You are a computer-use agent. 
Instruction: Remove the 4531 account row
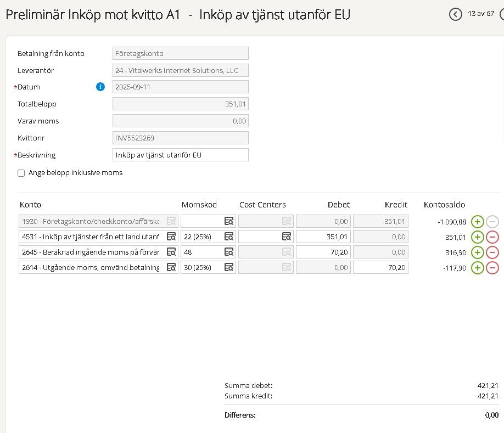(492, 237)
